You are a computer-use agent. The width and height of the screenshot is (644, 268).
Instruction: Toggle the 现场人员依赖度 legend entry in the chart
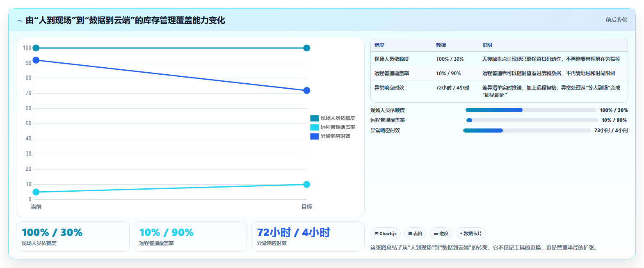tap(333, 118)
